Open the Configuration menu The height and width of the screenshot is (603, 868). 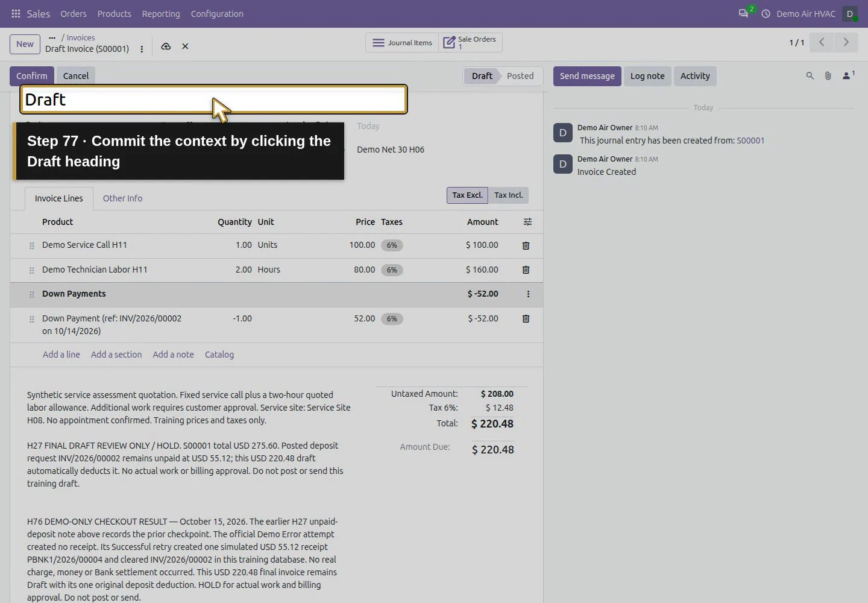[217, 14]
